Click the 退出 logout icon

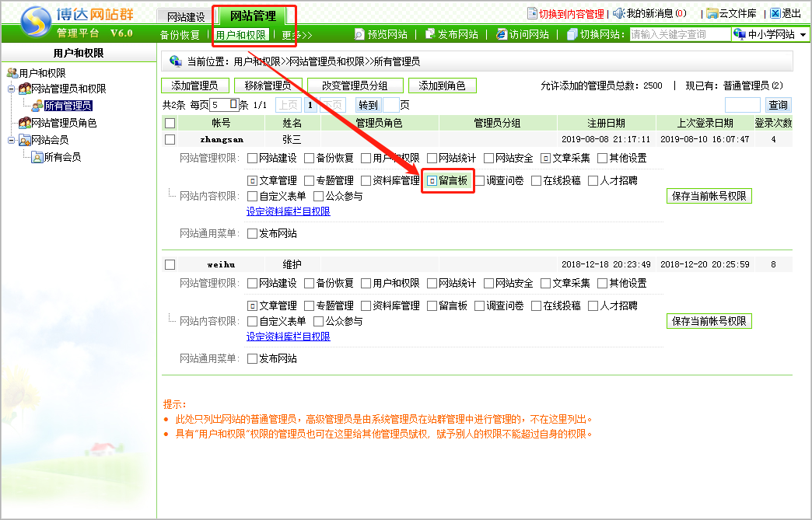point(775,13)
